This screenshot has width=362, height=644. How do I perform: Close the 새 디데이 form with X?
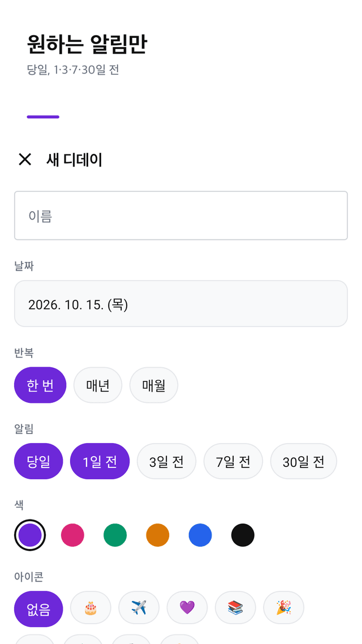point(25,160)
